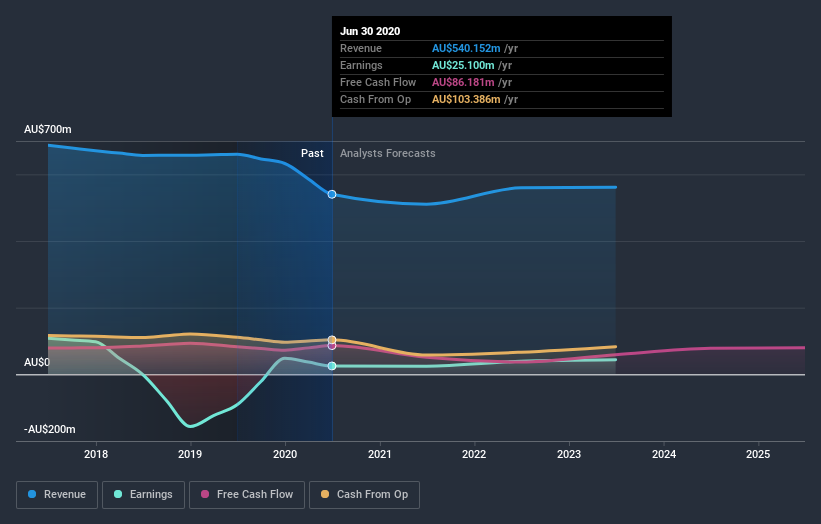The width and height of the screenshot is (821, 524).
Task: Click the 'Past' section label
Action: 312,153
